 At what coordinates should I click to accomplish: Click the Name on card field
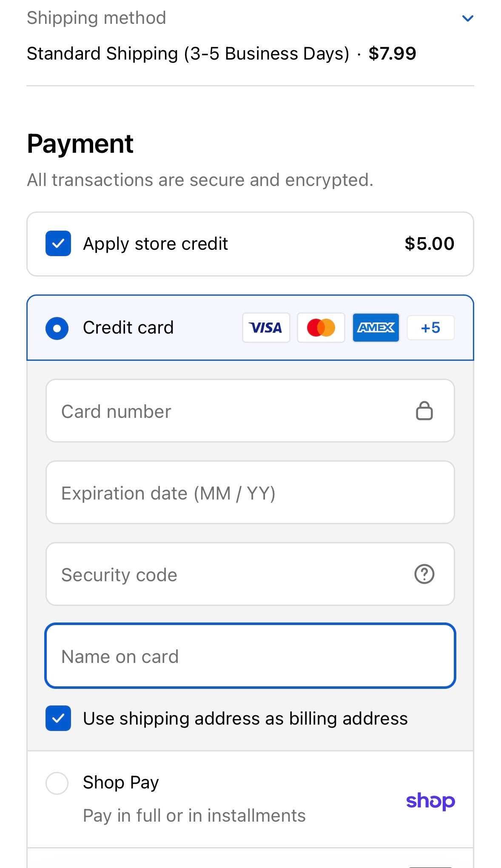pyautogui.click(x=250, y=656)
